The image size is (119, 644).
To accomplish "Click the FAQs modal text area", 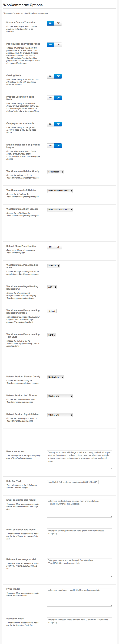I will click(x=79, y=597).
